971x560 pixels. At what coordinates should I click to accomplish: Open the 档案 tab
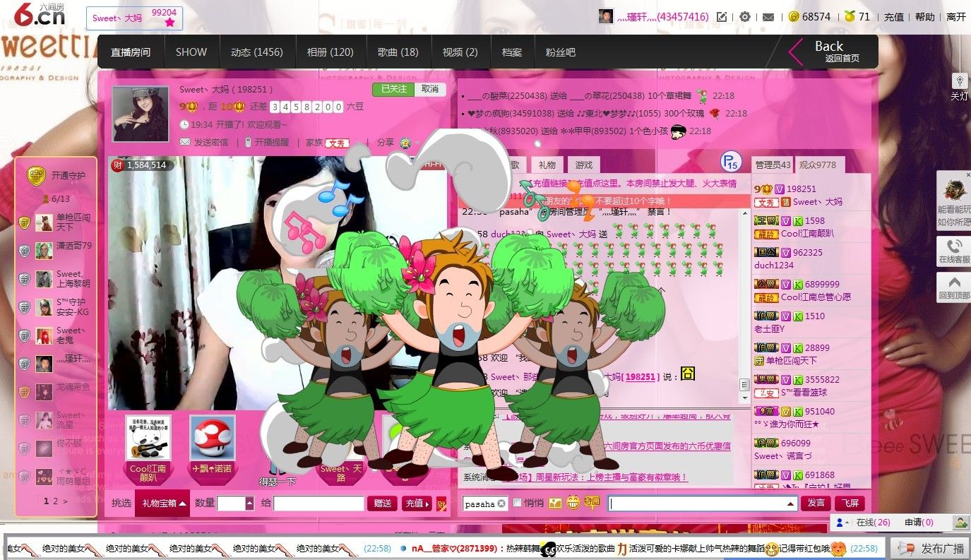point(512,52)
